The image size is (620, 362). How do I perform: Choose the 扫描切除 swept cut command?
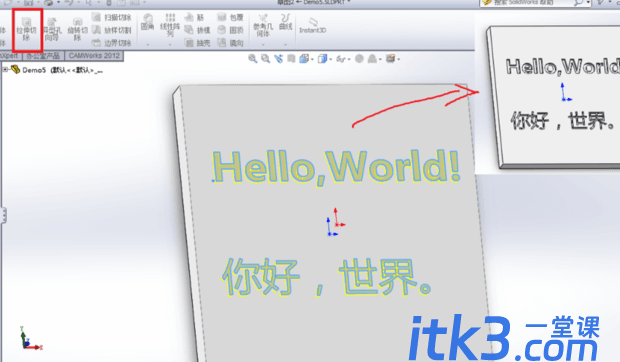112,17
